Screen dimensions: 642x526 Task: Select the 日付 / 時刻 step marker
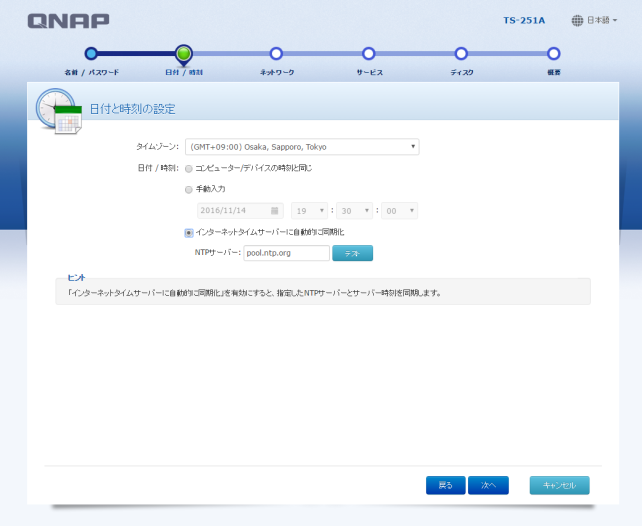coord(184,54)
